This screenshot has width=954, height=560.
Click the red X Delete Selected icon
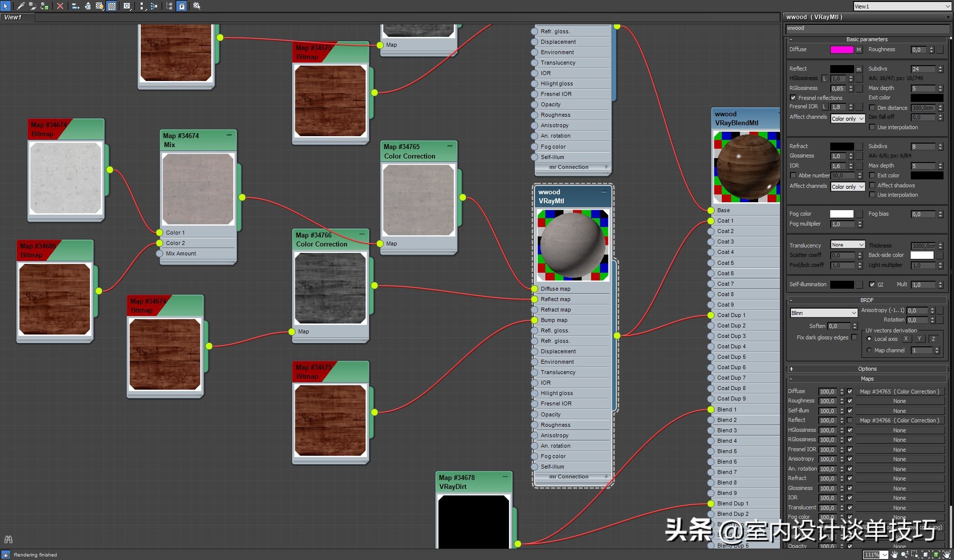point(60,6)
